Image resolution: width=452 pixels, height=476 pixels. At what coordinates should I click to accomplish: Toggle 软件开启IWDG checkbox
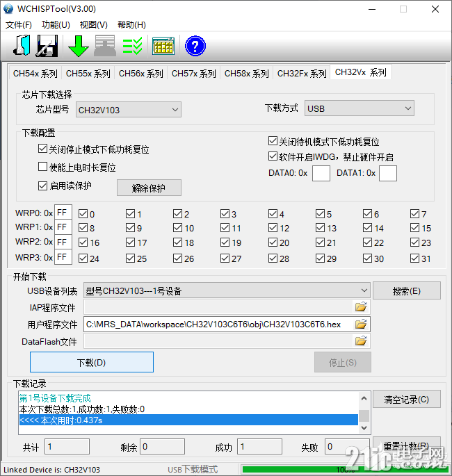tap(273, 156)
